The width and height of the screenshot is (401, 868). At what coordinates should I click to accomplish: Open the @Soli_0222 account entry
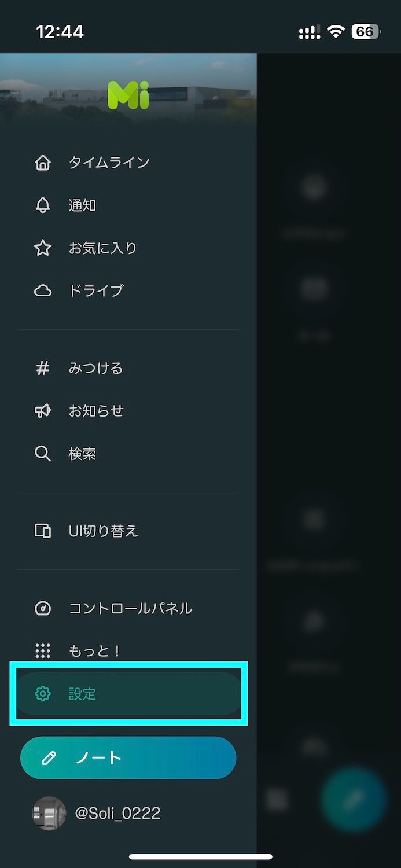pyautogui.click(x=117, y=813)
